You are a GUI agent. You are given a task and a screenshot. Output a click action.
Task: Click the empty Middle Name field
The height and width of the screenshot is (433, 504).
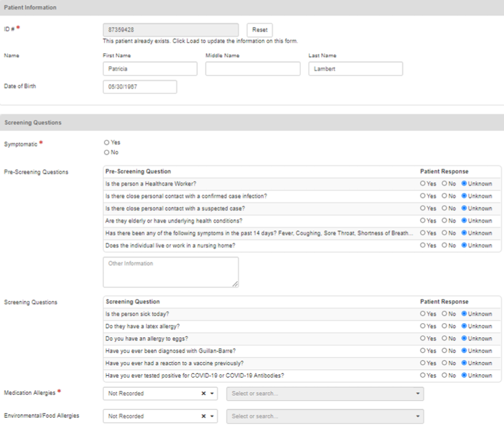point(253,69)
